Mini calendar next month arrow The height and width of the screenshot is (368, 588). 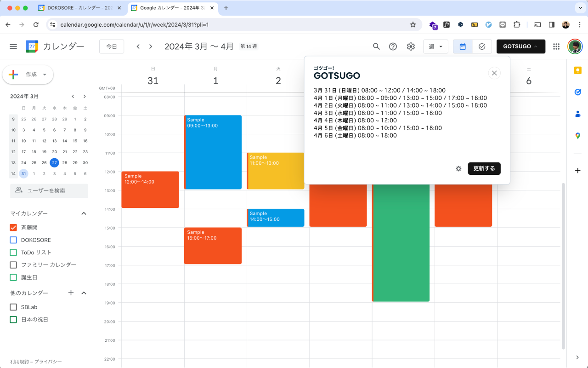pyautogui.click(x=85, y=96)
